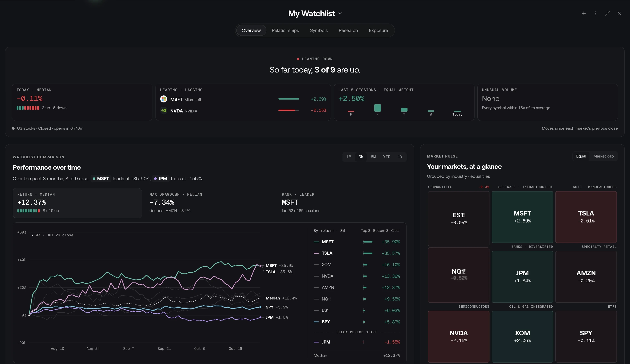Image resolution: width=630 pixels, height=364 pixels.
Task: Set chart range to 1M
Action: tap(349, 157)
